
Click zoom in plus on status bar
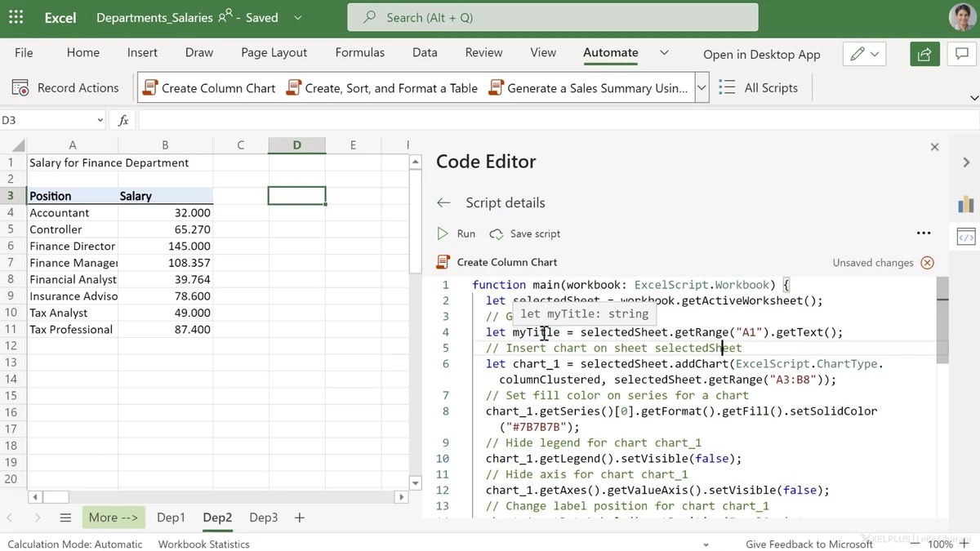(966, 544)
